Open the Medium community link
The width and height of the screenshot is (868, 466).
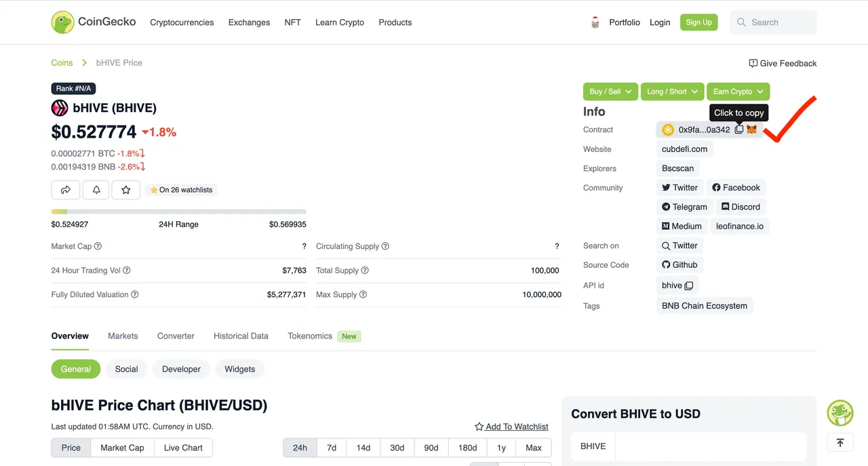pos(682,226)
